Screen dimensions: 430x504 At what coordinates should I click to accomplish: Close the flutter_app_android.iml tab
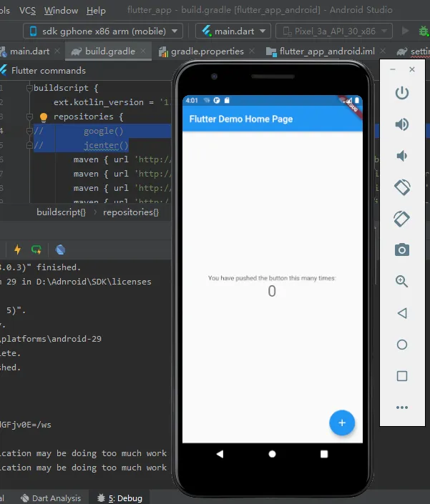click(383, 51)
